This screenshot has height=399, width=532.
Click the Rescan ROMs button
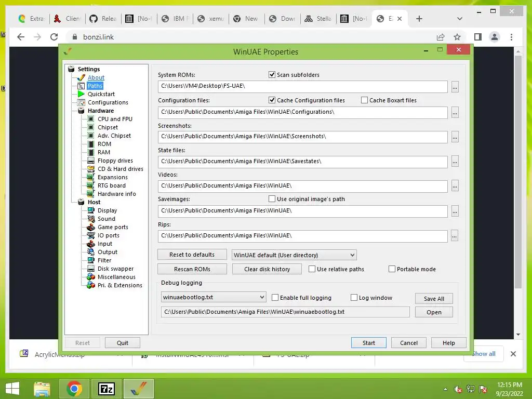click(192, 269)
